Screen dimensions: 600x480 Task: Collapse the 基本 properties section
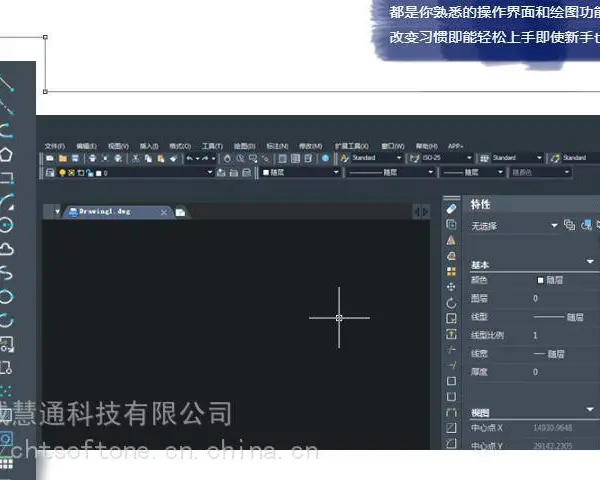pos(590,261)
